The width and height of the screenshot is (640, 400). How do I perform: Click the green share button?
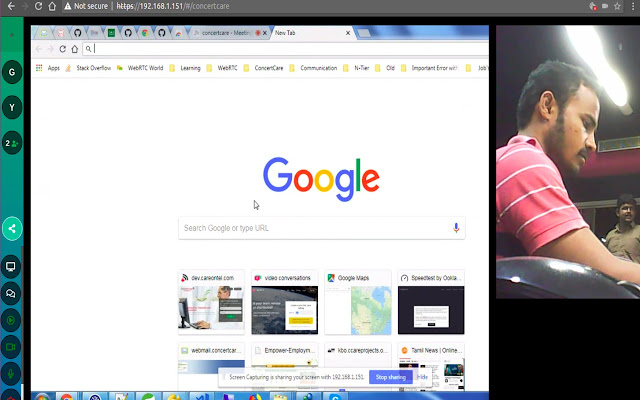pyautogui.click(x=12, y=229)
